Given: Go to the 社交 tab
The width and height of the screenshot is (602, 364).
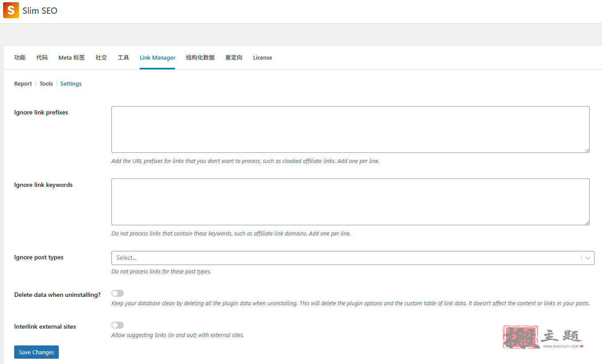Looking at the screenshot, I should tap(101, 57).
